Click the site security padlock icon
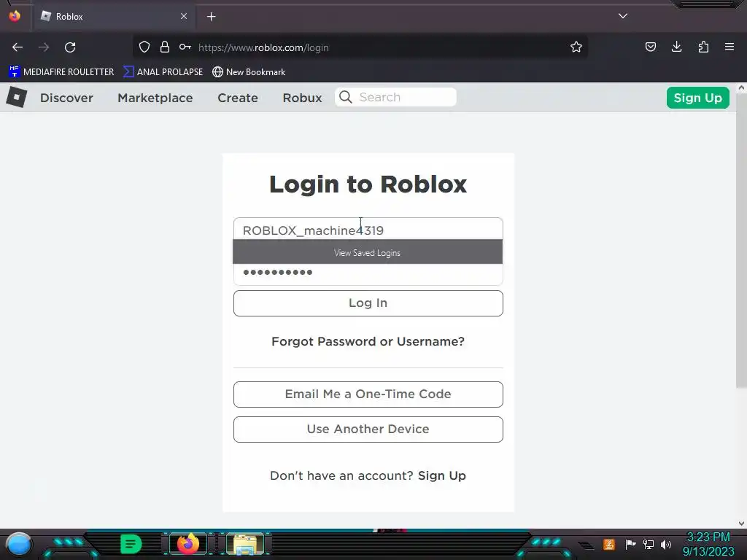Screen dimensions: 747x560 [165, 47]
